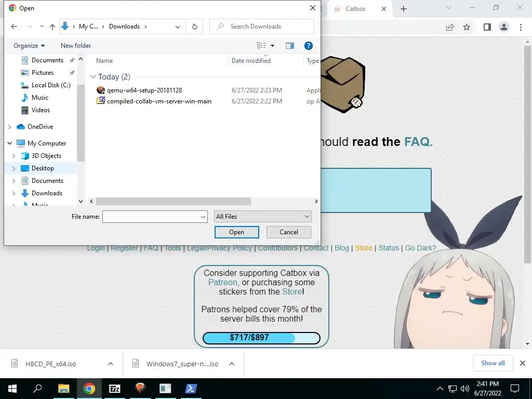Click Downloads in the address breadcrumb
Image resolution: width=532 pixels, height=399 pixels.
pyautogui.click(x=124, y=26)
